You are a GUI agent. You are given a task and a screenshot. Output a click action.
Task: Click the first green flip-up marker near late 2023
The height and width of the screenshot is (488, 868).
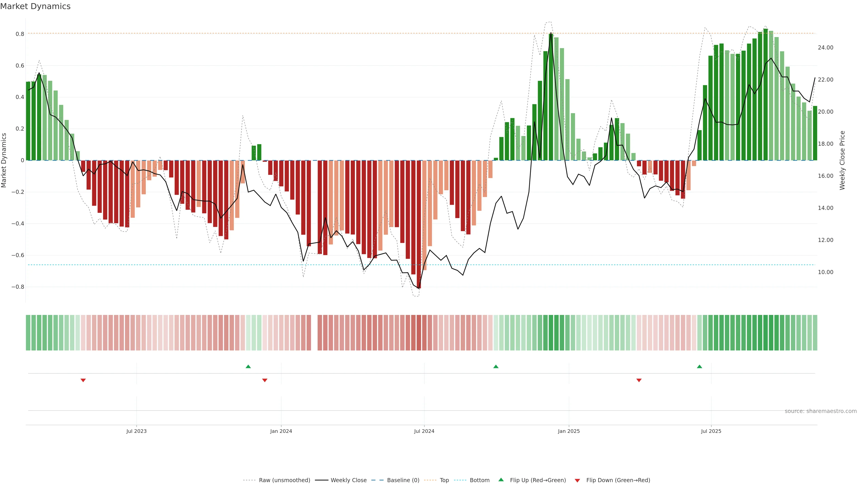248,366
